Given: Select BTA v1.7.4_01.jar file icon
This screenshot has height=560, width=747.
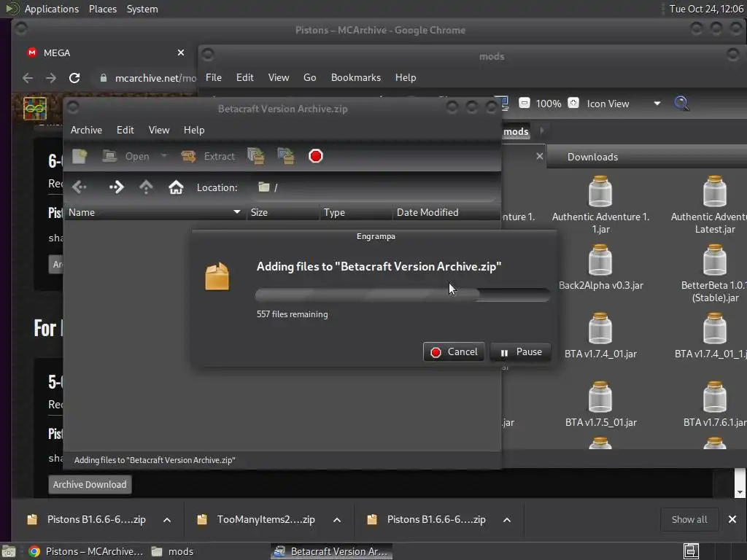Looking at the screenshot, I should coord(600,329).
